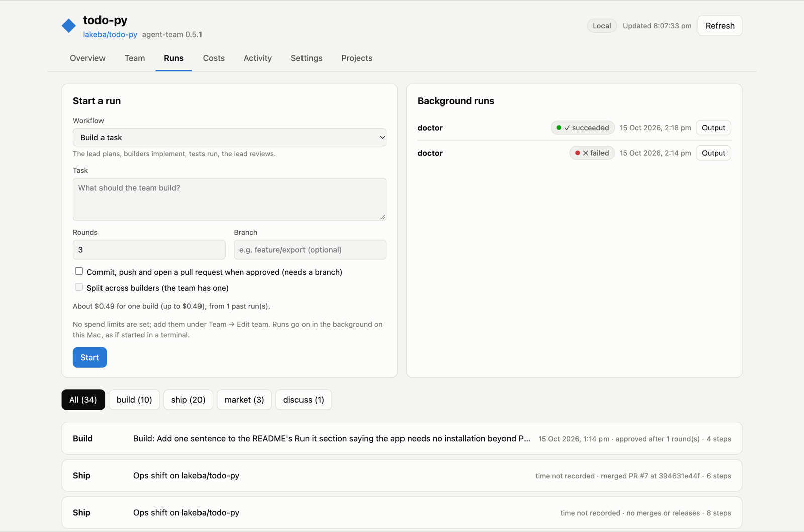804x532 pixels.
Task: Click the failed status badge
Action: tap(591, 153)
